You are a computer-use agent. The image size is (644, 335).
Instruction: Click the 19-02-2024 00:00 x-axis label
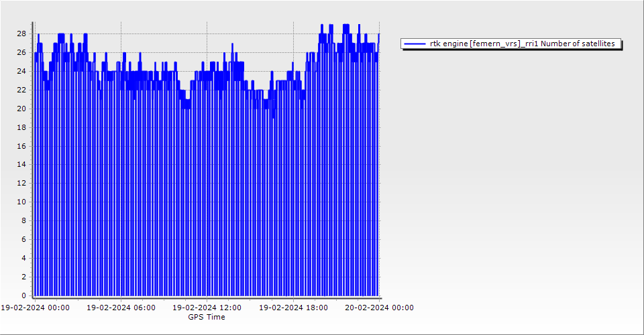tap(35, 308)
